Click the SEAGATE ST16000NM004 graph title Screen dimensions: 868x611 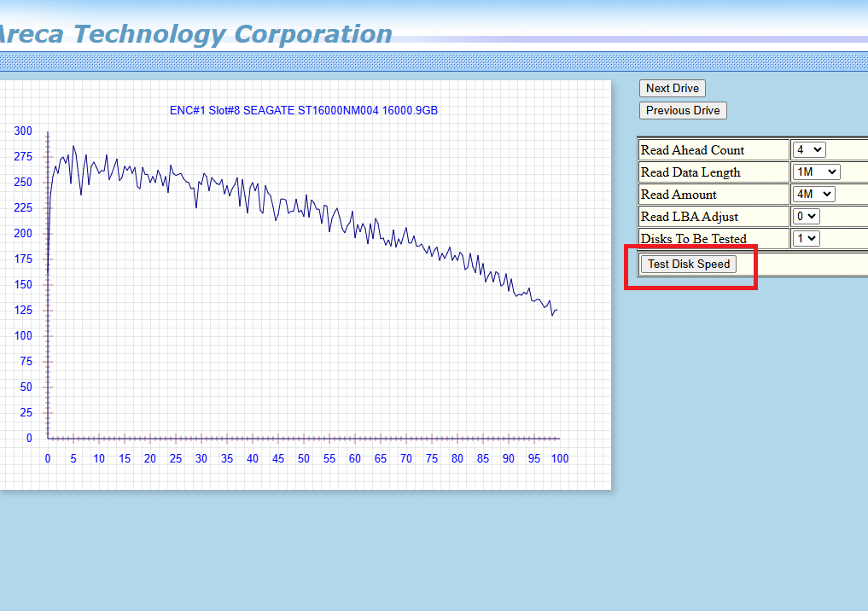(x=304, y=110)
